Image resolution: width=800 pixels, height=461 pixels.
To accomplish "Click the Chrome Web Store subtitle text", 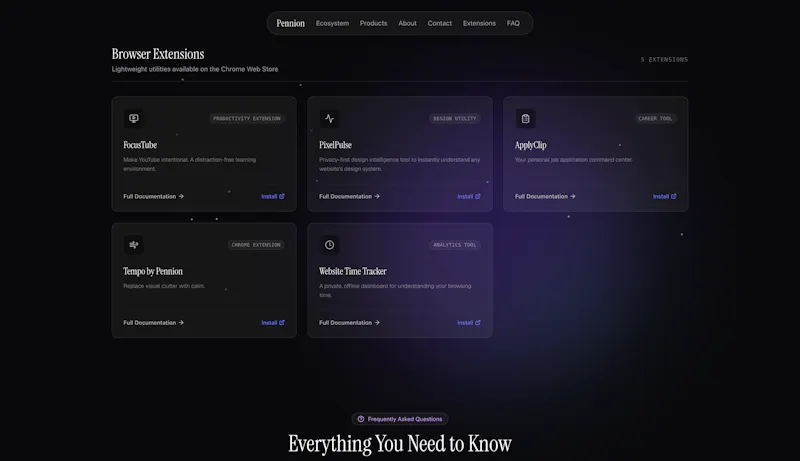I will pos(195,69).
